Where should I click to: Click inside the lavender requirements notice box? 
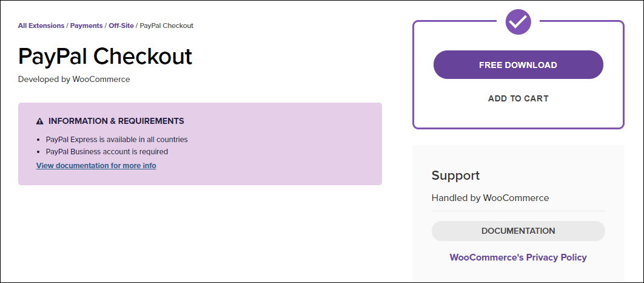click(x=200, y=144)
